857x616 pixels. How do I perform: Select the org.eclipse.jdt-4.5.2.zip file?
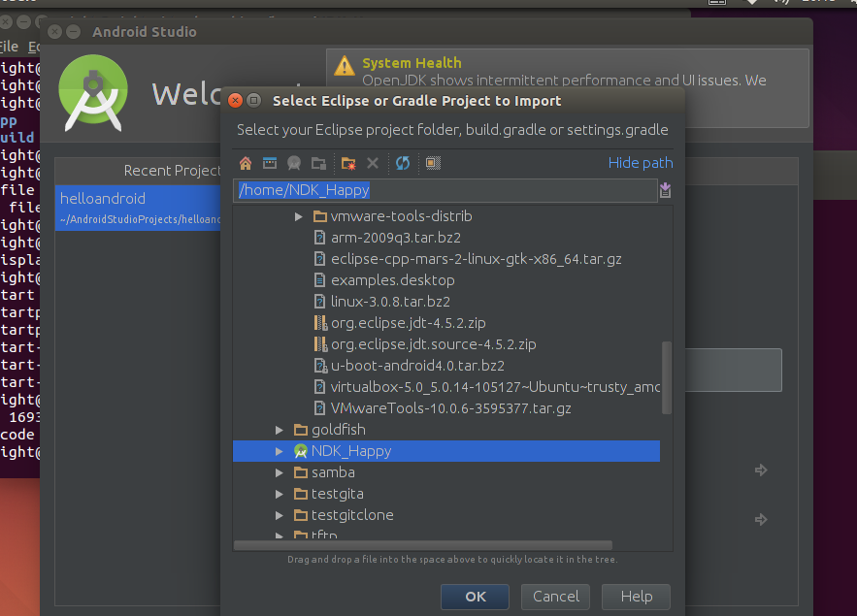[409, 323]
